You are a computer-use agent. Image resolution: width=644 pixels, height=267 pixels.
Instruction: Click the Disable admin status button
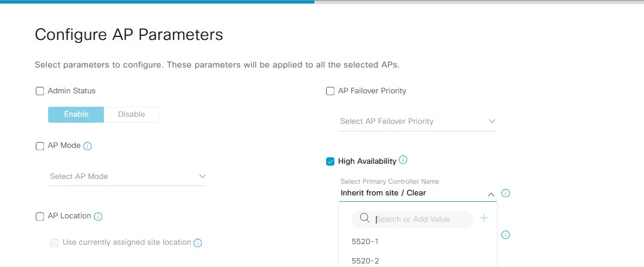click(131, 114)
